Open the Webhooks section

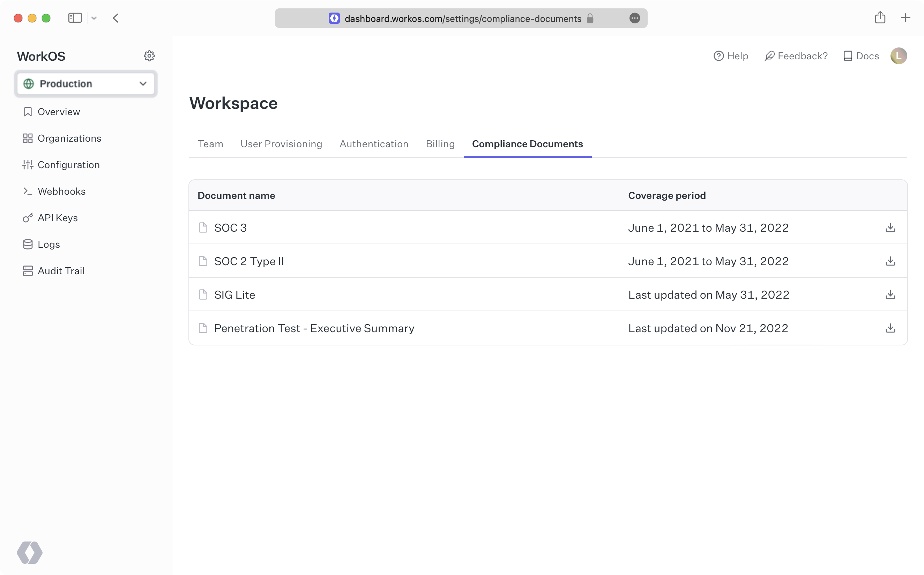(x=62, y=191)
